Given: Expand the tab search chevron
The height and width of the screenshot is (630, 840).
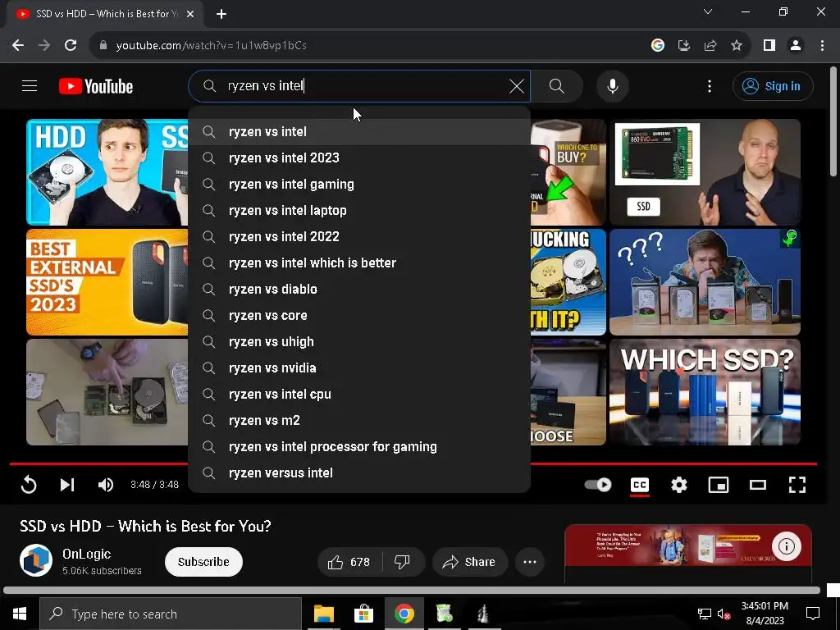Looking at the screenshot, I should (x=708, y=11).
